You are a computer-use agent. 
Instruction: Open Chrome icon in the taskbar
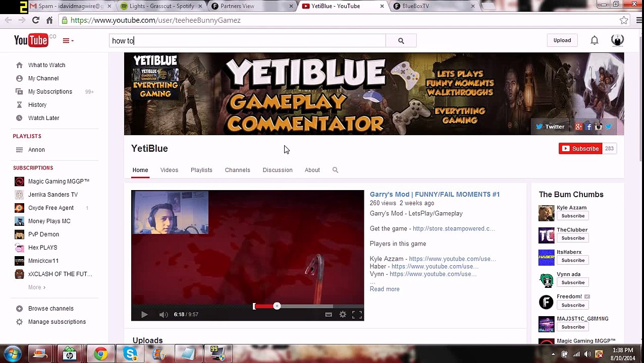(101, 354)
